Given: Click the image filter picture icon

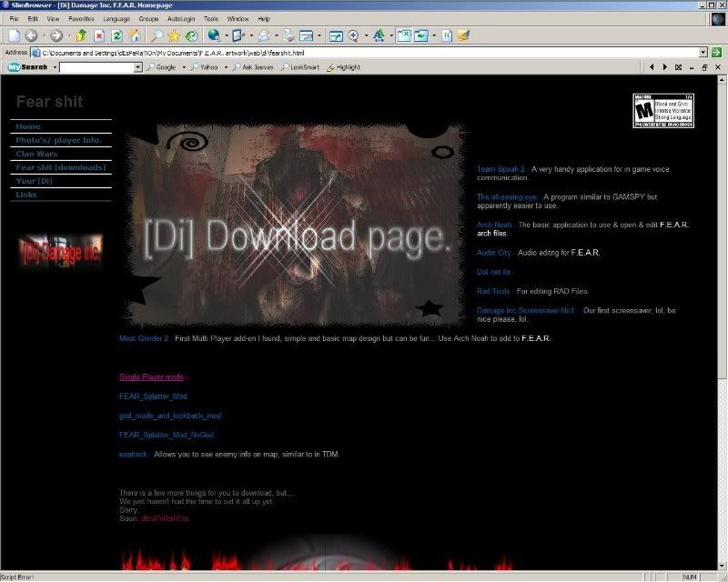Looking at the screenshot, I should pyautogui.click(x=421, y=35).
